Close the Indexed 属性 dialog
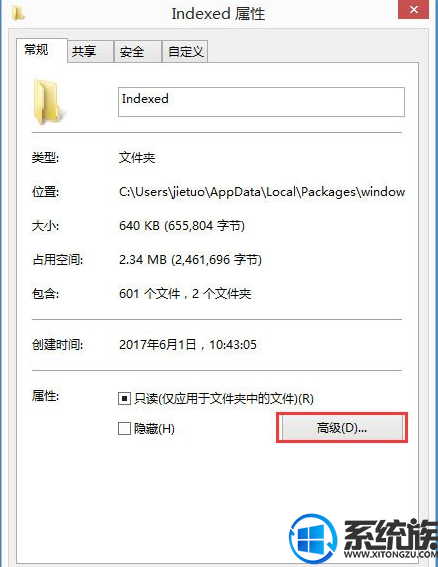This screenshot has height=567, width=438. tap(413, 9)
